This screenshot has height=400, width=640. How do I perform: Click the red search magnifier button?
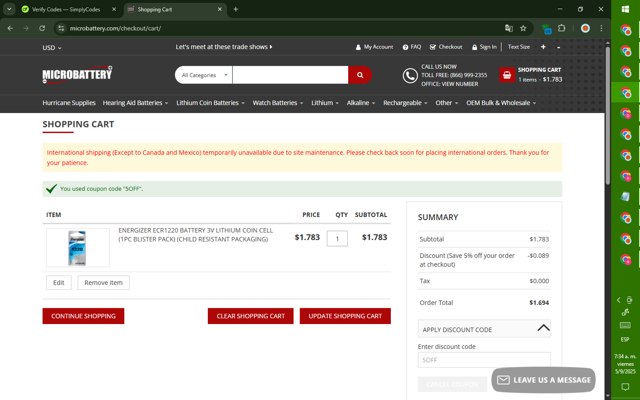coord(360,75)
